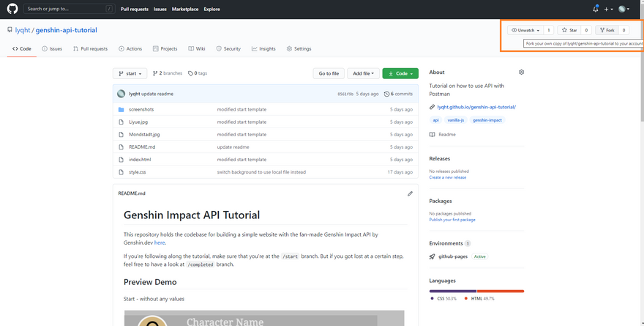
Task: Open the plus create-new dropdown
Action: click(609, 9)
